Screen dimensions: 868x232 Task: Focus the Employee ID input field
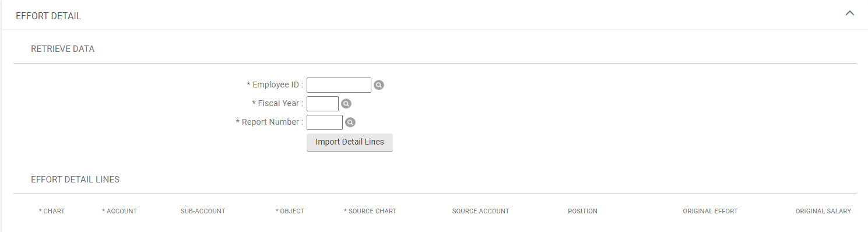tap(339, 85)
